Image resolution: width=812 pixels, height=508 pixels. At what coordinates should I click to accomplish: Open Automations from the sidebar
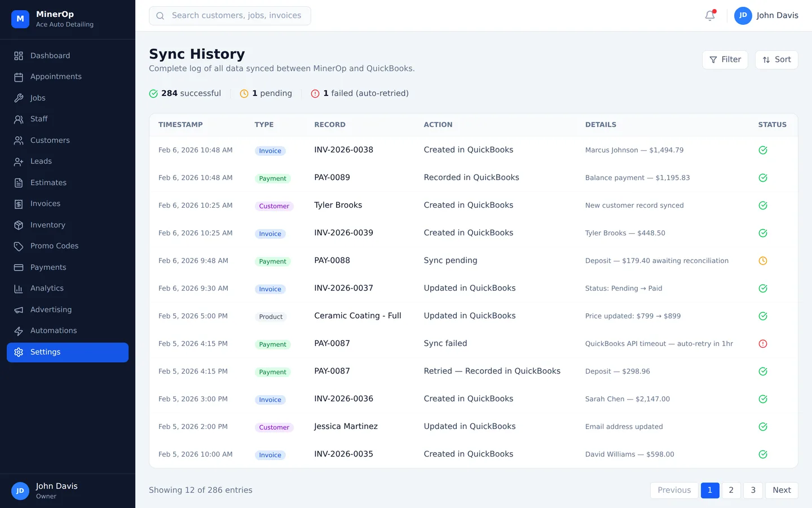54,331
